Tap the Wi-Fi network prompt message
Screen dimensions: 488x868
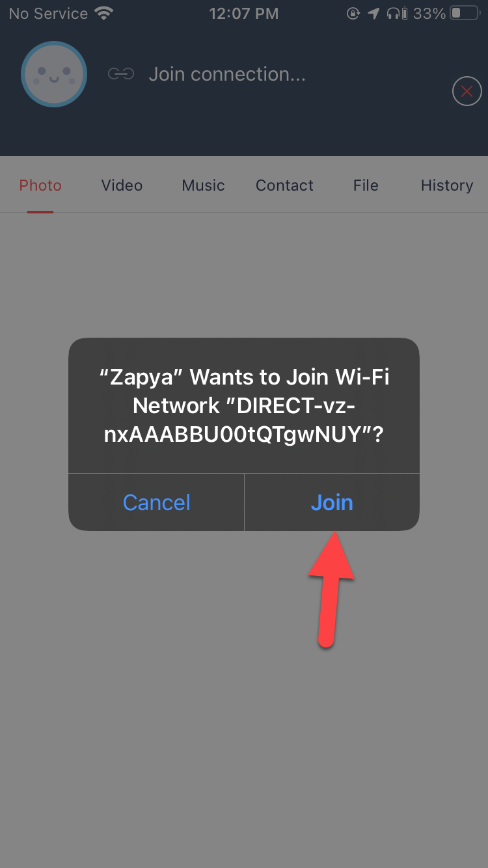point(244,405)
